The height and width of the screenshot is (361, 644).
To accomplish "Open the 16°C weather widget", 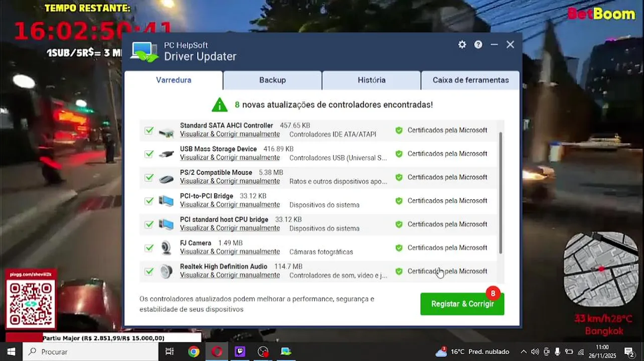I will 472,351.
